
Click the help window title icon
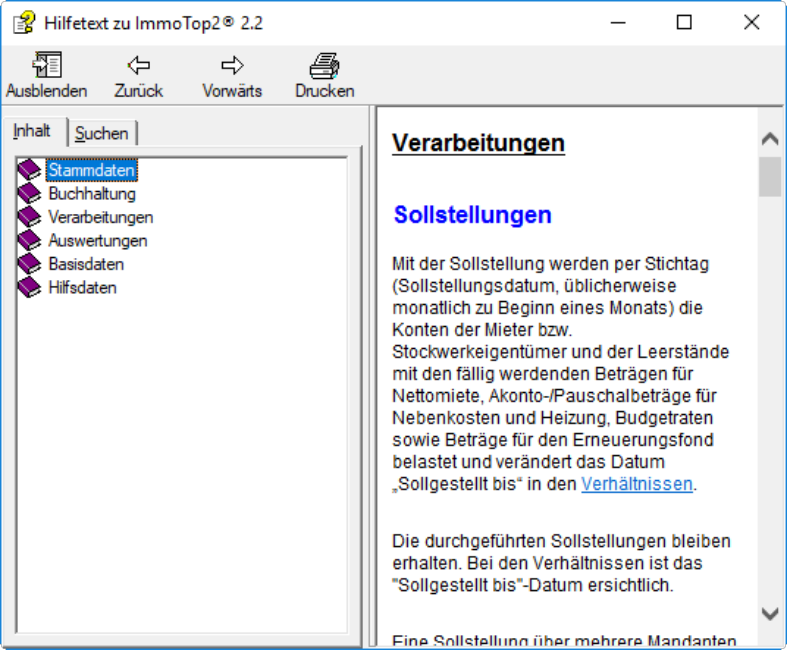tap(24, 23)
